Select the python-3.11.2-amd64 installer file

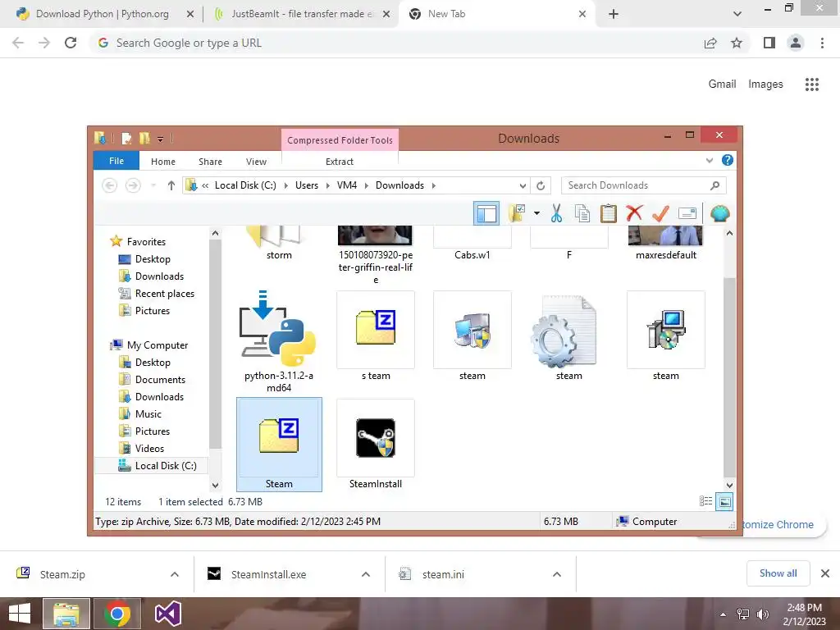tap(279, 341)
